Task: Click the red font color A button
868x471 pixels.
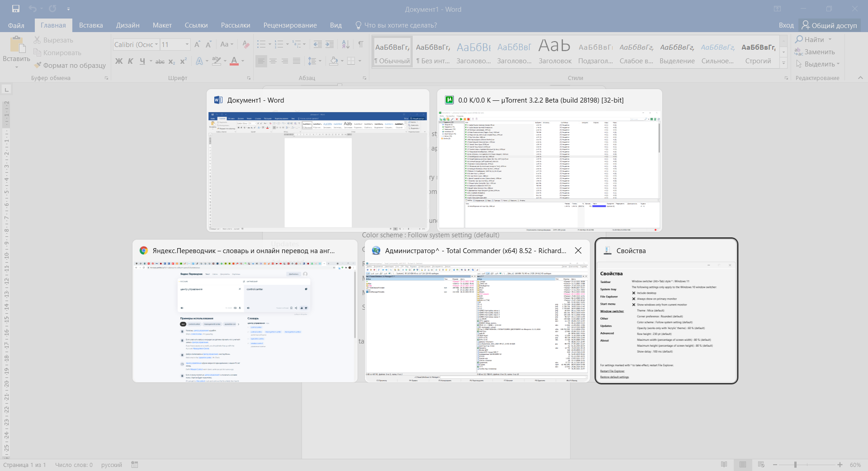Action: click(234, 61)
